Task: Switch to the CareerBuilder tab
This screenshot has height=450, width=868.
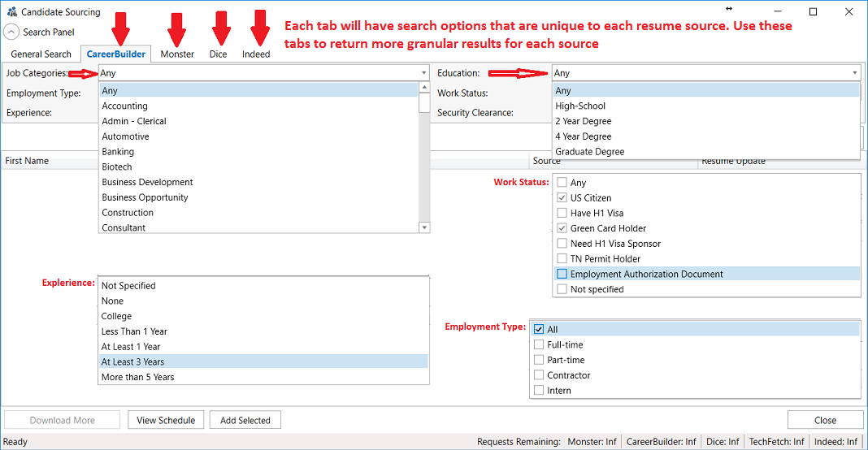Action: tap(115, 54)
